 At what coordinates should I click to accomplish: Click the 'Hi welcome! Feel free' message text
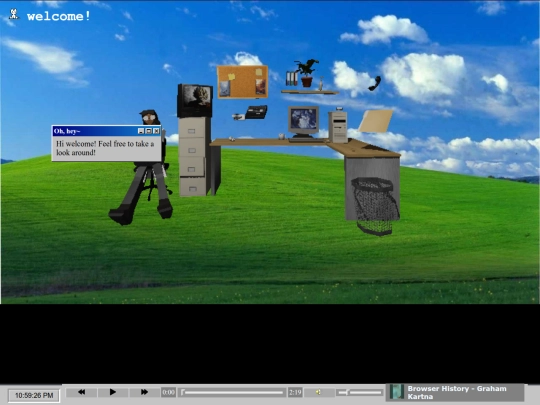tap(105, 148)
